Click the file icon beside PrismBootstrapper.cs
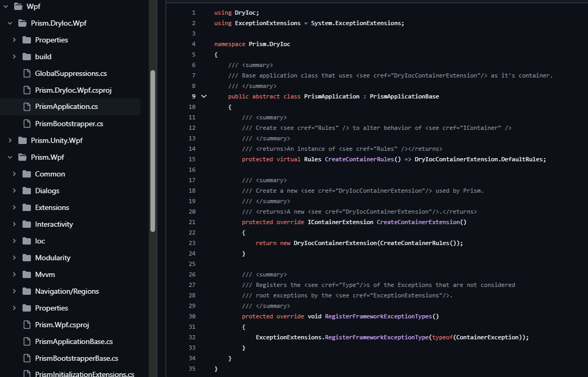Screen dimensions: 588x377 27,124
